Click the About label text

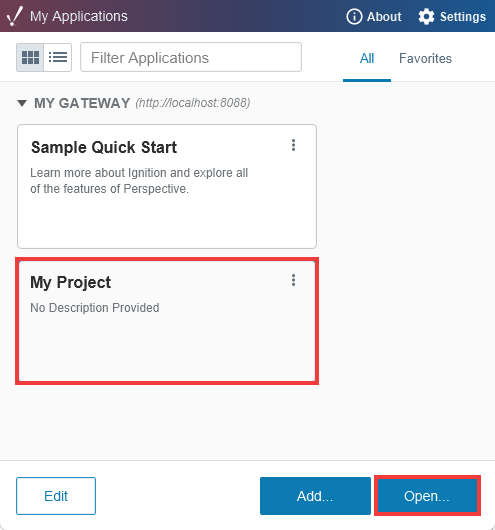pos(384,17)
